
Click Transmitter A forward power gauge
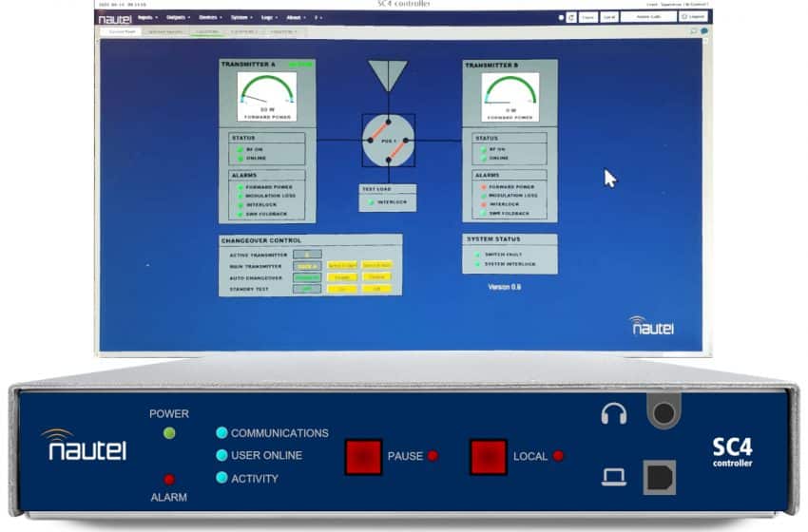(x=267, y=96)
